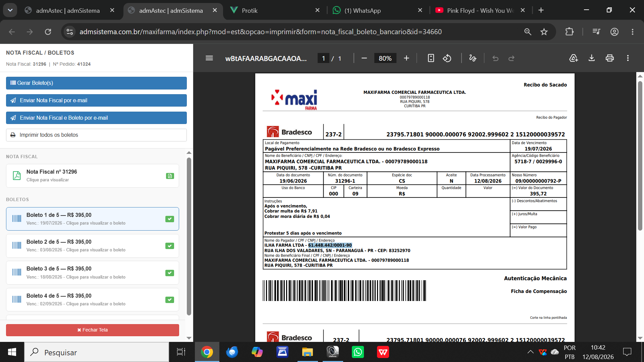Viewport: 644px width, 362px height.
Task: Click the boleto list scrollbar thumb
Action: 189,236
